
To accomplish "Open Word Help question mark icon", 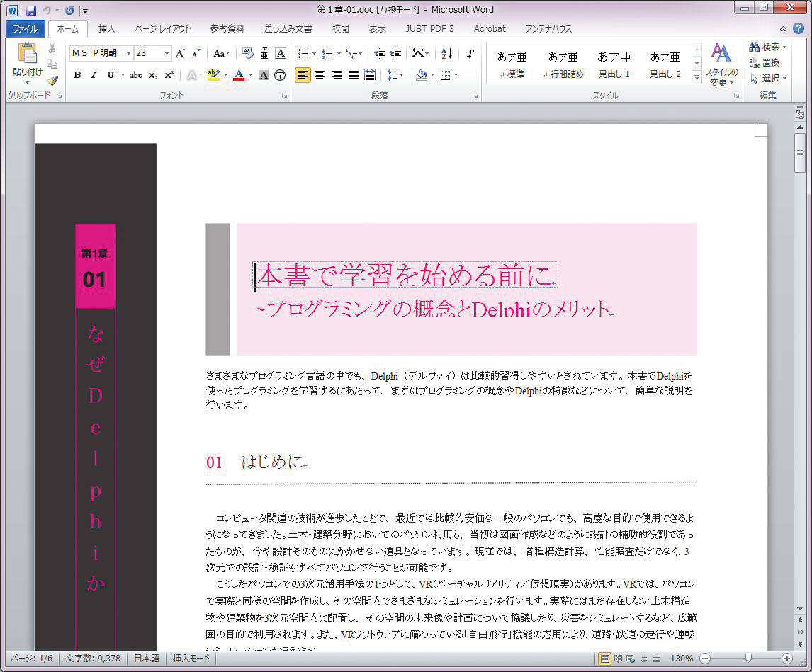I will click(x=798, y=28).
